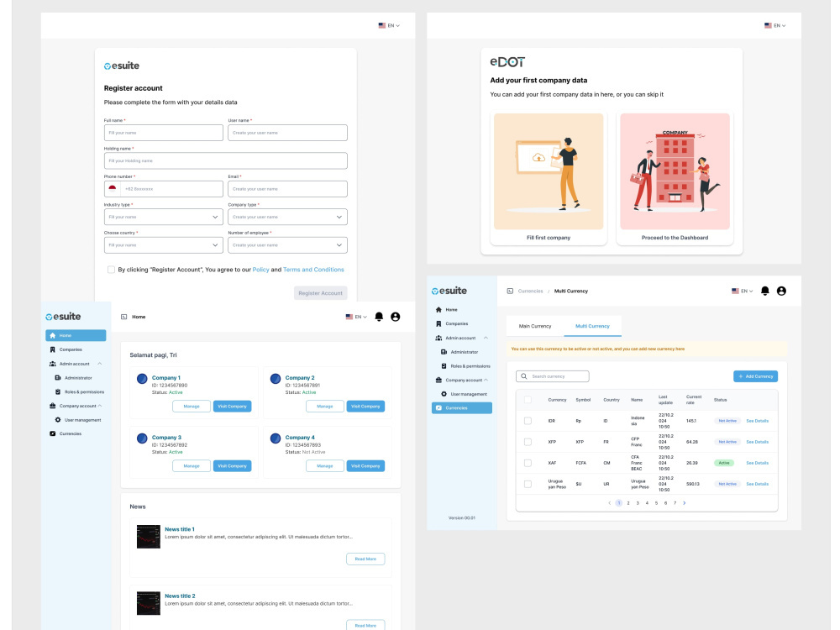
Task: Click the Companies icon in Currencies page sidebar
Action: [438, 323]
